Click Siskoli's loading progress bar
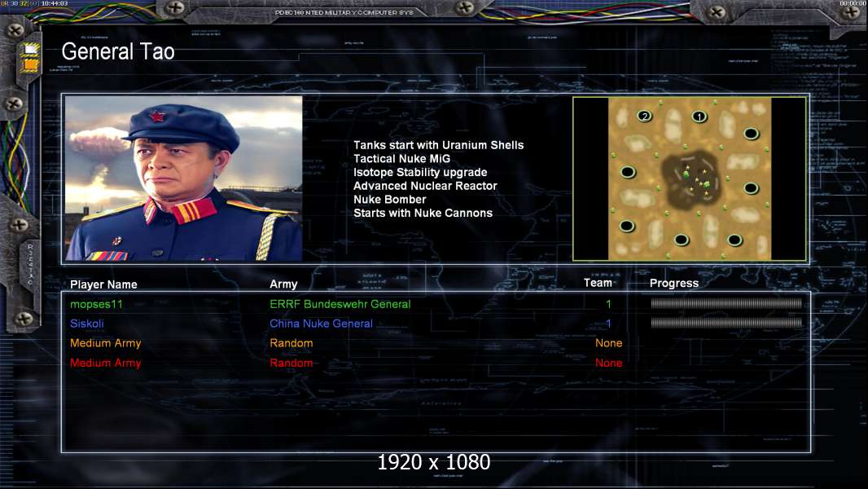 pos(726,323)
